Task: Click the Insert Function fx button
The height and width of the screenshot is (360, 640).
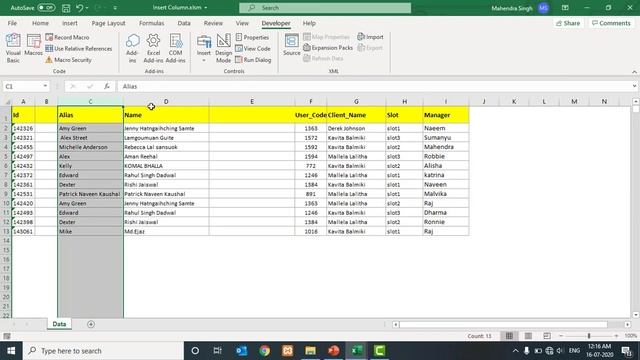Action: click(107, 86)
